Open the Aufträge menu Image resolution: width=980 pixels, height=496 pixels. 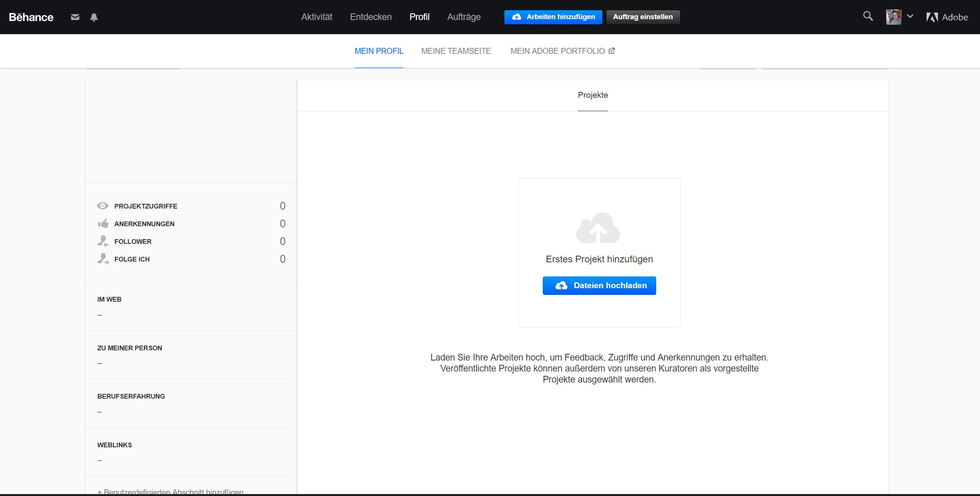point(464,17)
